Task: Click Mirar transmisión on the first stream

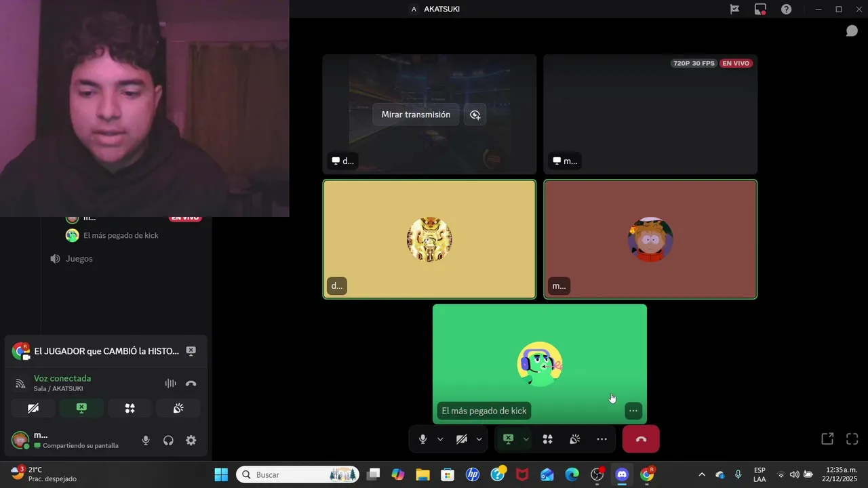Action: point(416,115)
